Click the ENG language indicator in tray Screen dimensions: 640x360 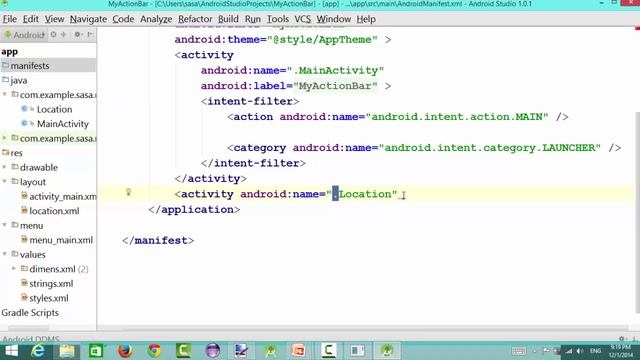tap(595, 351)
